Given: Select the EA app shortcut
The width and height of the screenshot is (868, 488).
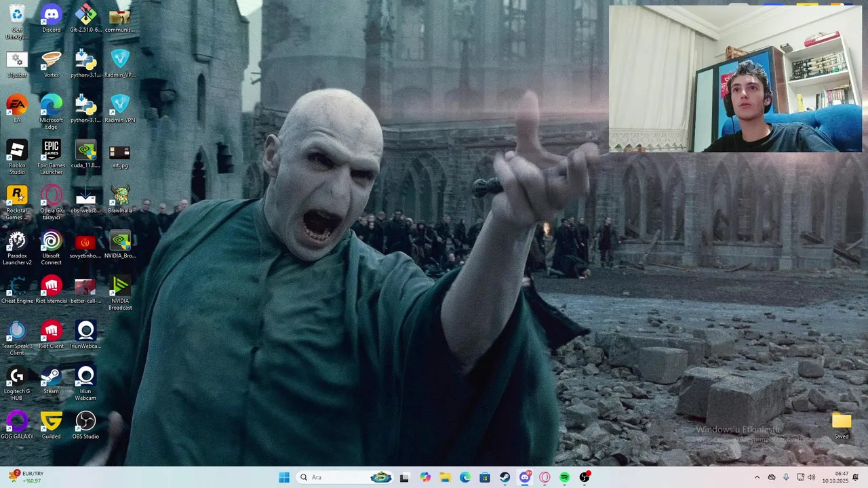Looking at the screenshot, I should (17, 109).
